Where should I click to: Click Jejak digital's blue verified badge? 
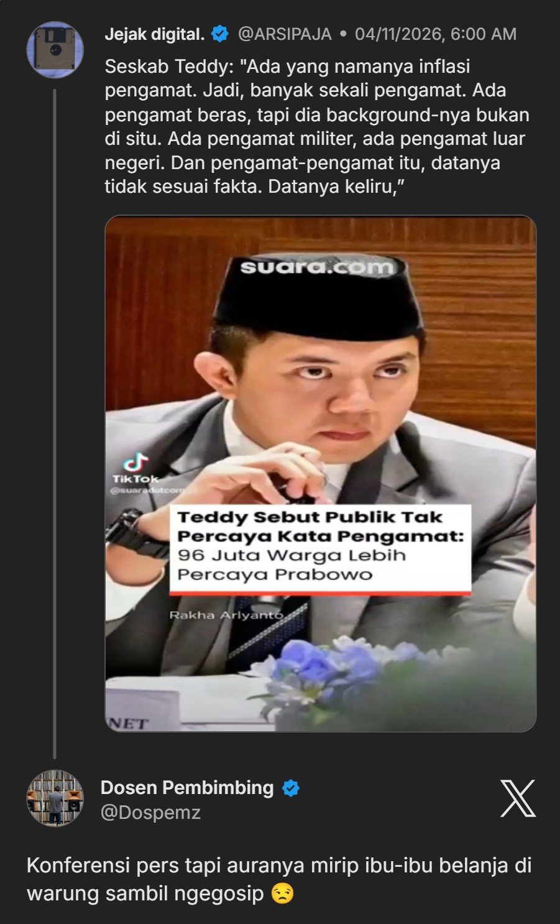[220, 34]
